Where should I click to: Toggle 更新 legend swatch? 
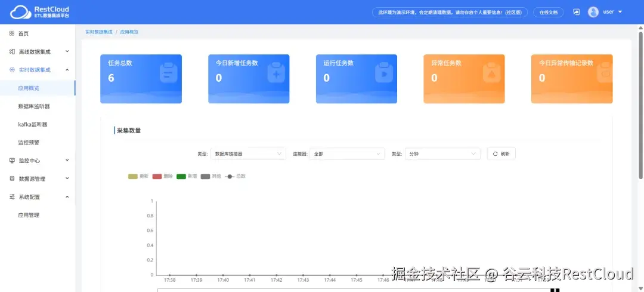coord(133,176)
